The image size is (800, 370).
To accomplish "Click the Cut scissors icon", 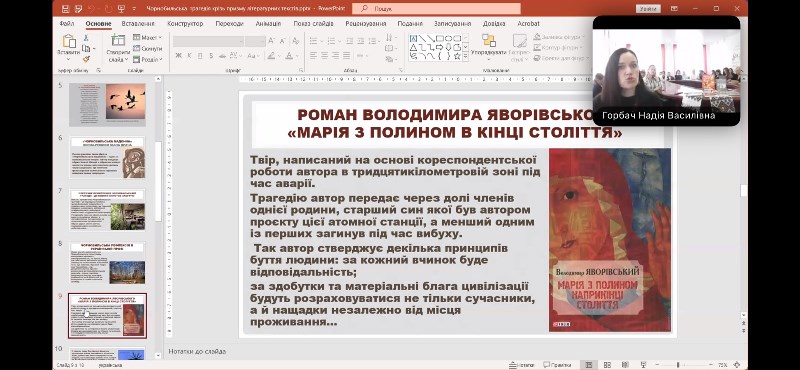I will point(86,38).
